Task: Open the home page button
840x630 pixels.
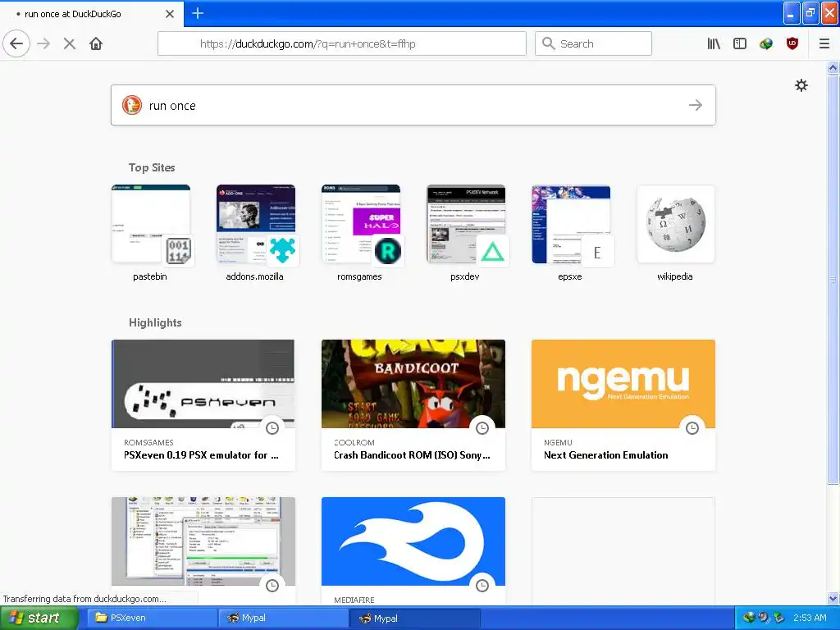Action: pos(96,43)
